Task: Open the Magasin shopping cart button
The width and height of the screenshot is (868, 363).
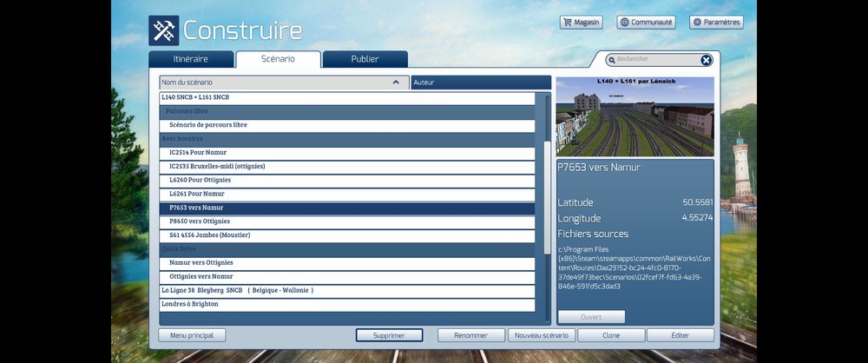Action: click(x=581, y=23)
